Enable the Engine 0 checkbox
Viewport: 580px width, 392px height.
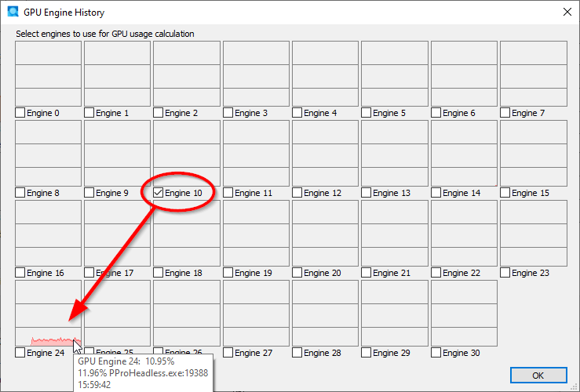click(20, 113)
